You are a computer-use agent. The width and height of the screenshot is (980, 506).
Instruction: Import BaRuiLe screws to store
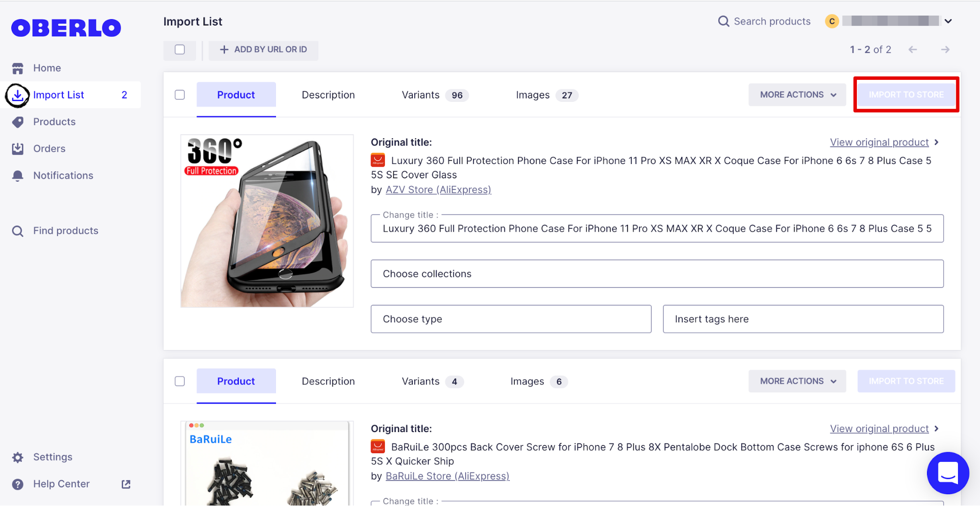click(x=906, y=381)
